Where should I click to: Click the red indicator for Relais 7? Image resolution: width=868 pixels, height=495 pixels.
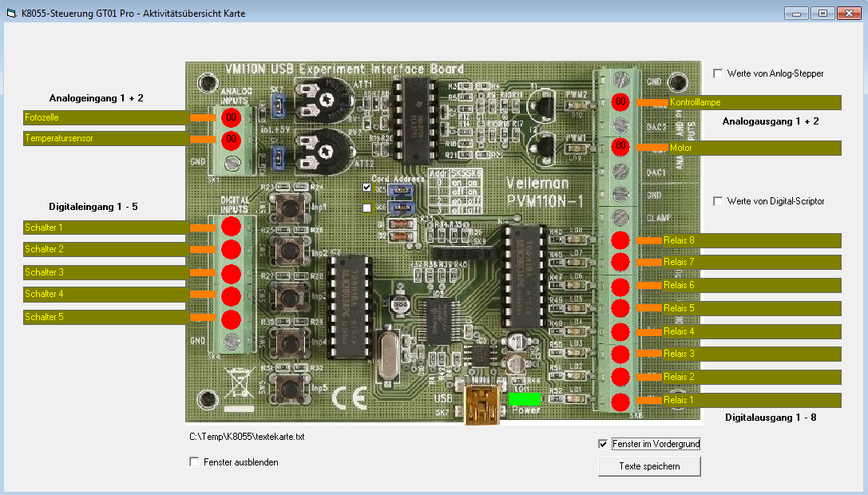click(620, 262)
